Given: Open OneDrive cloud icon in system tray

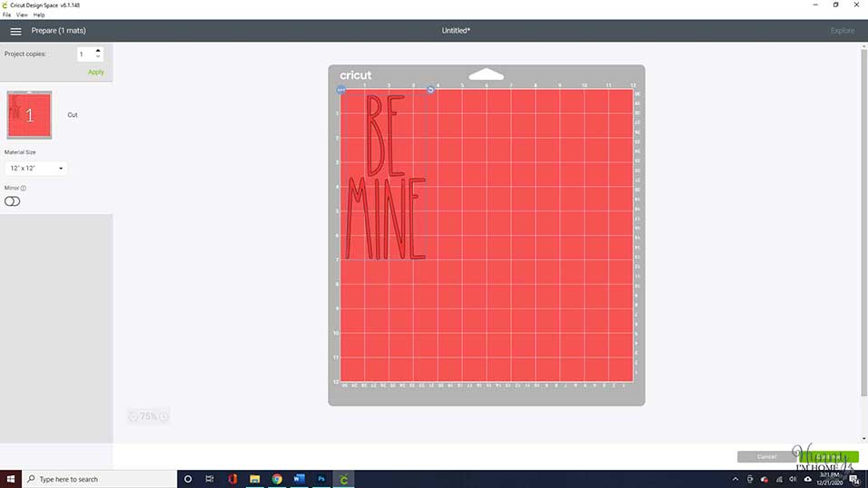Looking at the screenshot, I should [x=808, y=479].
